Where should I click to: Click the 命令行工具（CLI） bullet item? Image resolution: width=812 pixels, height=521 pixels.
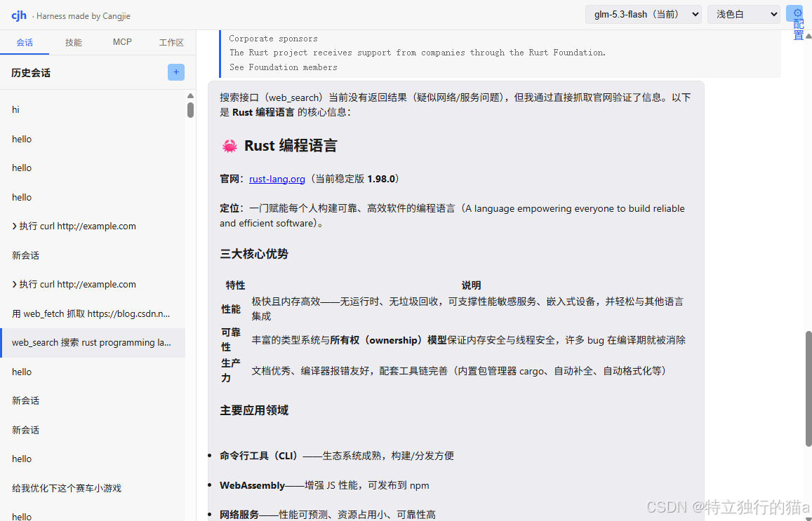[x=337, y=456]
